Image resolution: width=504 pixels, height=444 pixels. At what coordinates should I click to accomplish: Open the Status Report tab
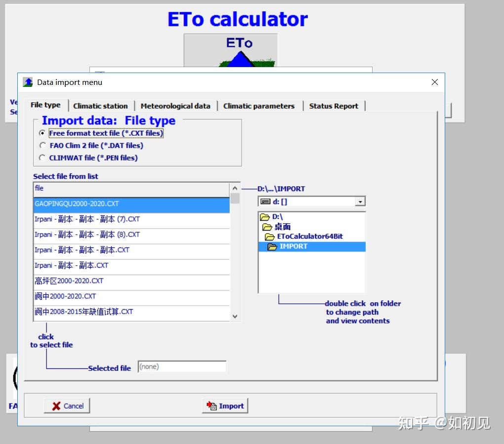point(333,105)
